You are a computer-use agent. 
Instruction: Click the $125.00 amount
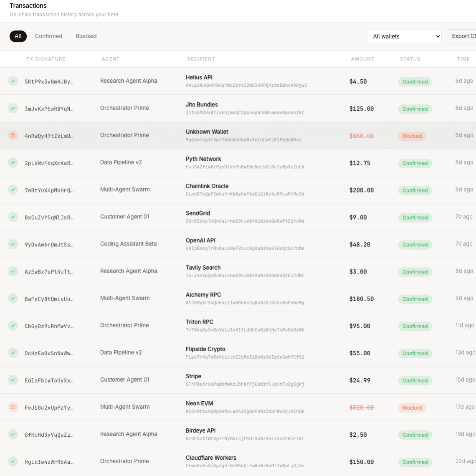362,109
